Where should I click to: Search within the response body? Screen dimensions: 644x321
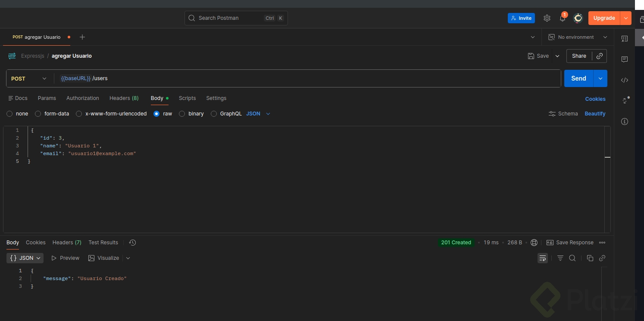click(x=572, y=258)
